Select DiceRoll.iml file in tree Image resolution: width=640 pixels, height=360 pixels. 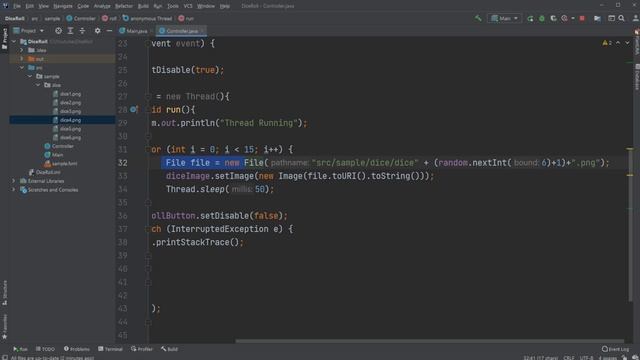[x=44, y=172]
